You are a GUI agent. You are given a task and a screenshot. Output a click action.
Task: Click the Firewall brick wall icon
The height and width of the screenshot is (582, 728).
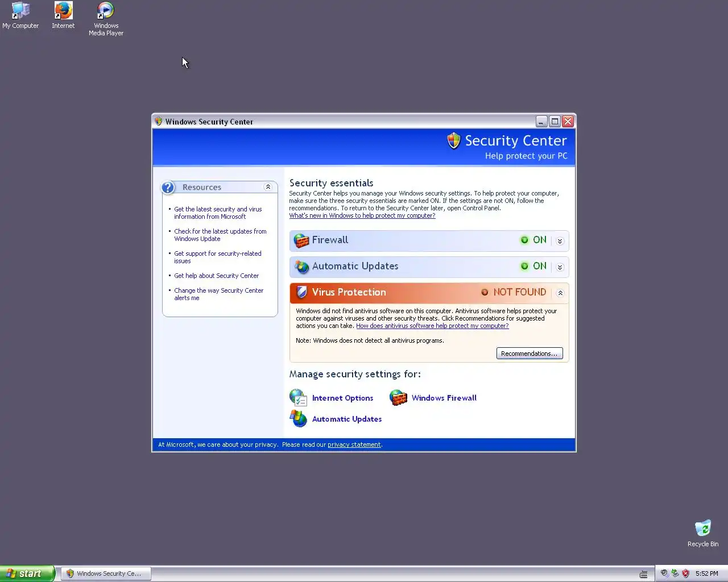[301, 240]
